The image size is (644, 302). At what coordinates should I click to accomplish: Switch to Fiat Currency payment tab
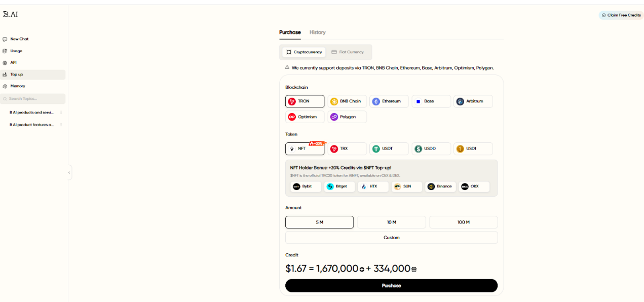click(x=348, y=52)
